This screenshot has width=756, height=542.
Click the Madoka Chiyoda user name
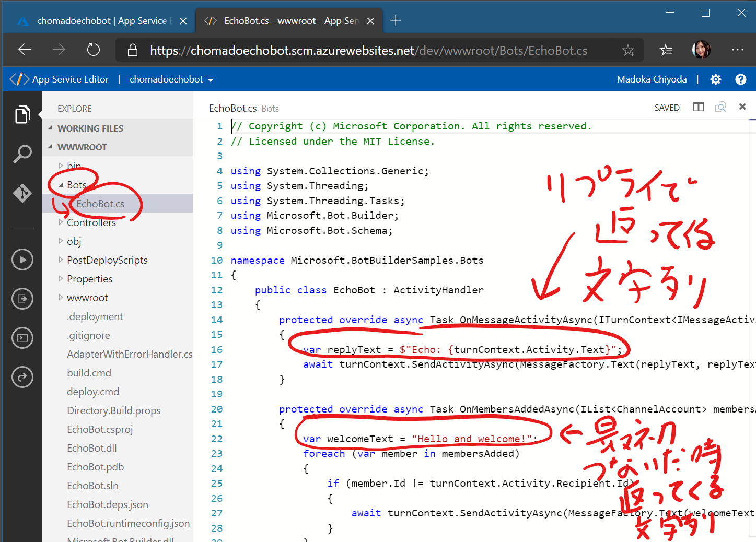tap(651, 79)
